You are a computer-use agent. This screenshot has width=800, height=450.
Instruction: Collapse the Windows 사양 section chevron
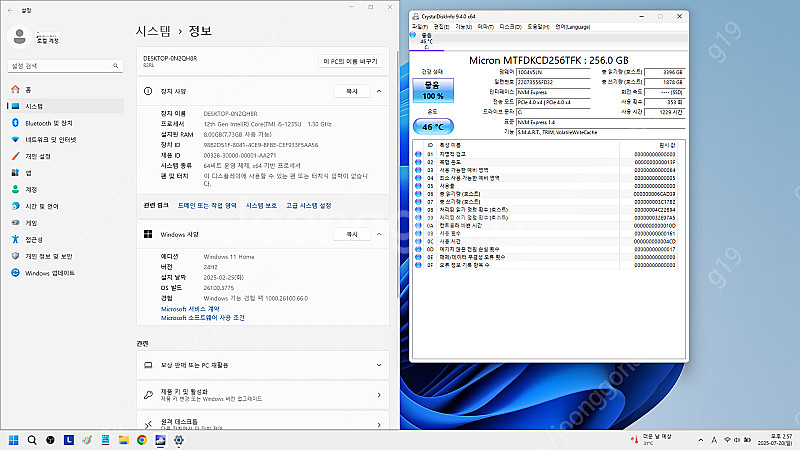click(379, 234)
